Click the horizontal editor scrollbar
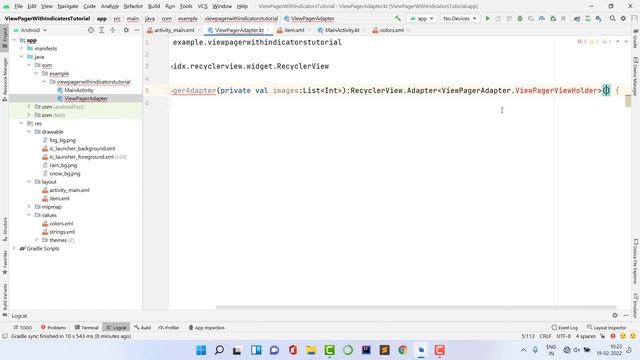The height and width of the screenshot is (360, 640). coord(416,307)
